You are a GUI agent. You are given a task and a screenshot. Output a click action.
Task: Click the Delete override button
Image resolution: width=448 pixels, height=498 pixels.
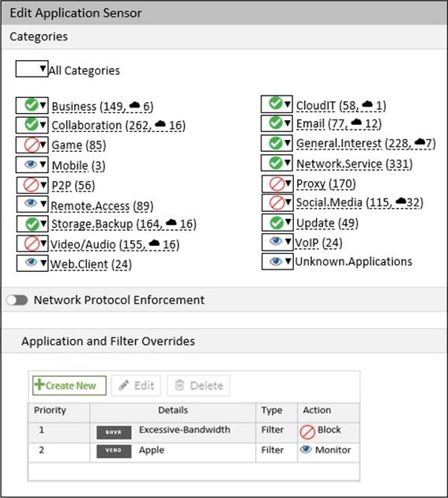198,386
